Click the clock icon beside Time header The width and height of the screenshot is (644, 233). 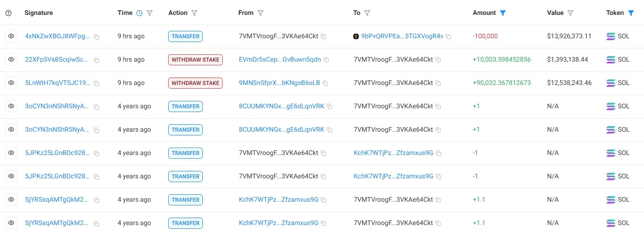coord(139,13)
